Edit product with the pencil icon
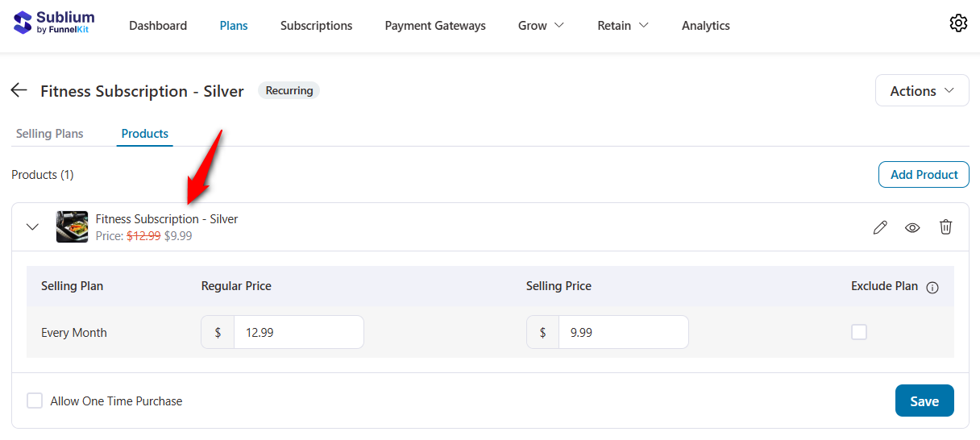The image size is (980, 440). [880, 227]
